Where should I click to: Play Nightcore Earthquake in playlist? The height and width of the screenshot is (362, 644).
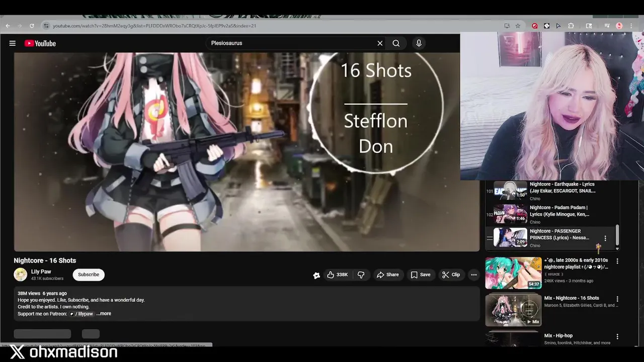(x=562, y=188)
